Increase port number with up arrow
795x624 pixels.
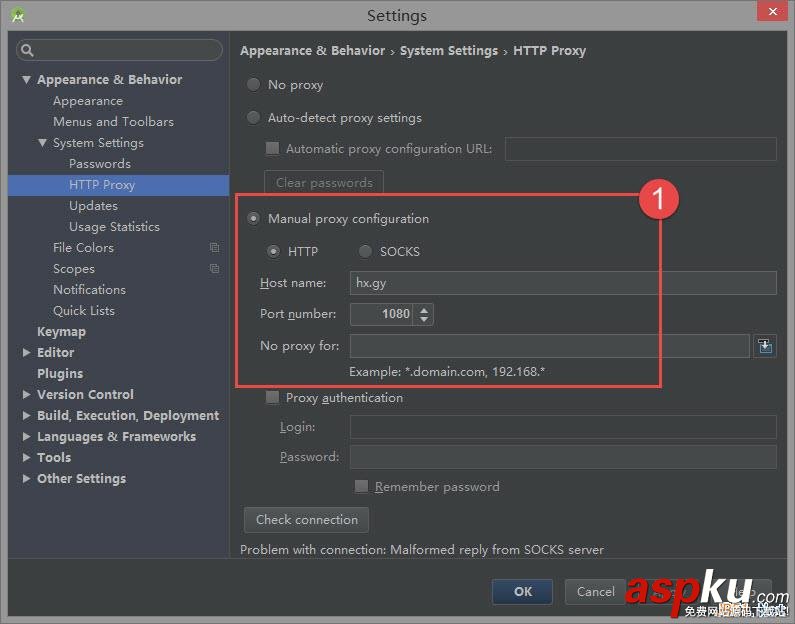pos(424,309)
